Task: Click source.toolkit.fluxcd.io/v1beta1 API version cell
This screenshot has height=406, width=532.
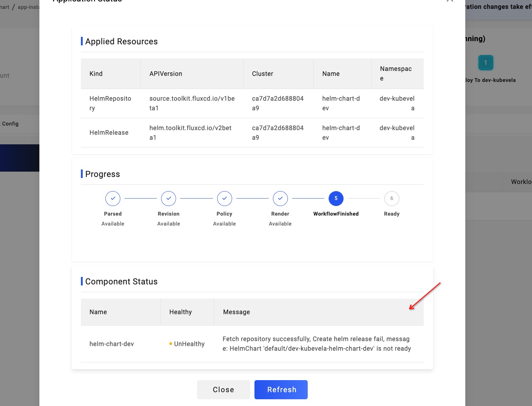Action: [x=192, y=103]
